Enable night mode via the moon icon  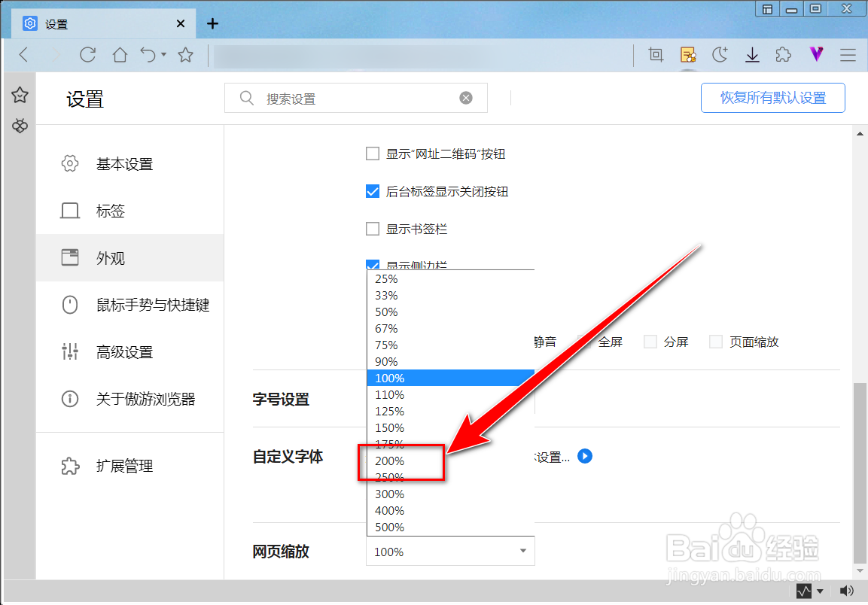pos(720,54)
